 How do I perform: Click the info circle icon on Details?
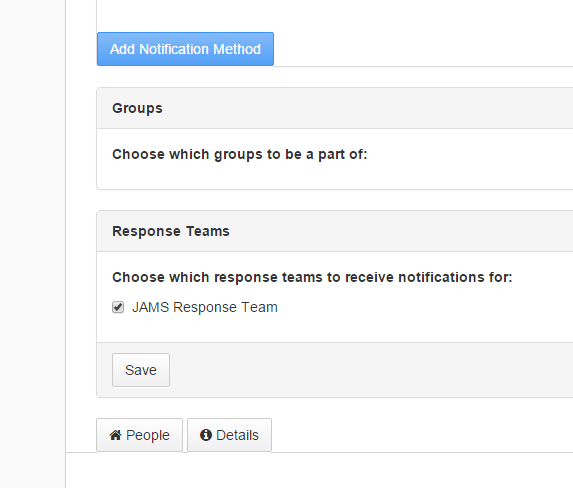point(206,435)
